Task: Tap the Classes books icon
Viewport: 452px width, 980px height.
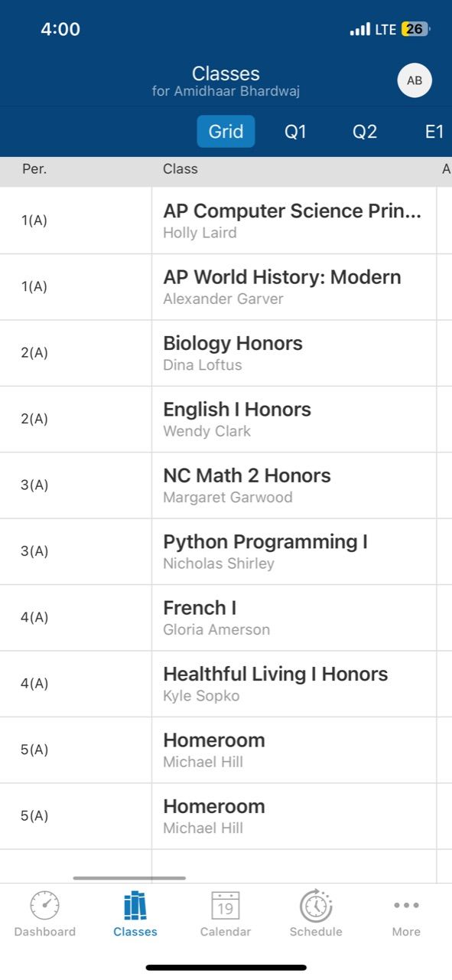Action: point(135,906)
